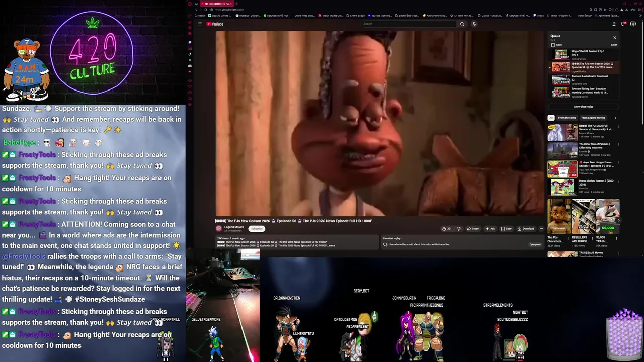
Task: Click the video player to pause
Action: pos(380,124)
